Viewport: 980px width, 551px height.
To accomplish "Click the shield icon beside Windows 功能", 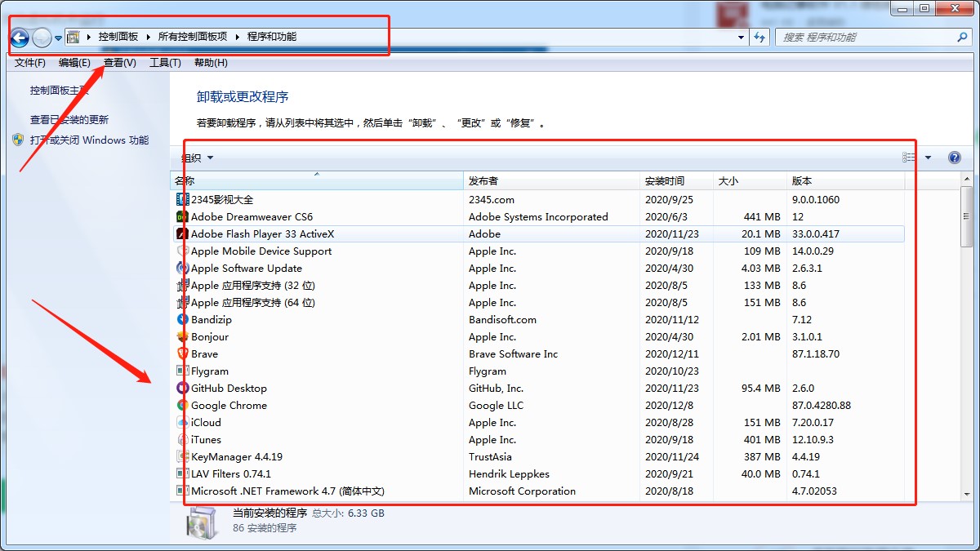I will (18, 140).
